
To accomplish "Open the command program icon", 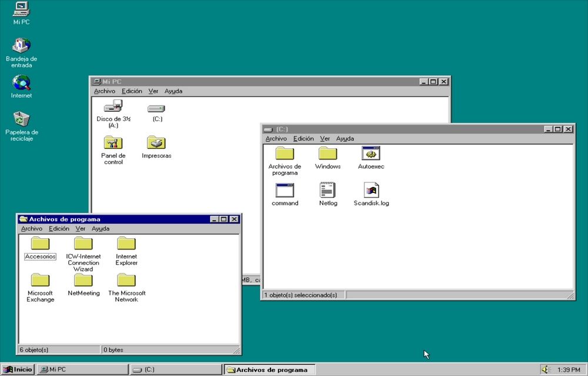I will (x=284, y=191).
